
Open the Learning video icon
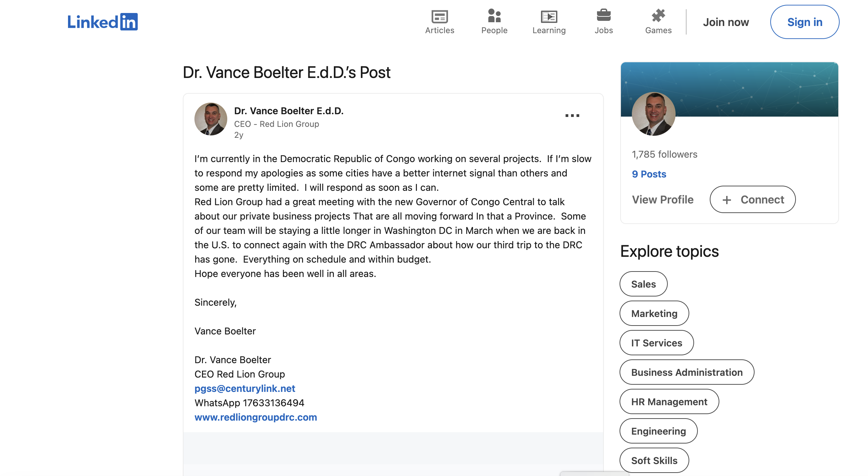pyautogui.click(x=549, y=16)
